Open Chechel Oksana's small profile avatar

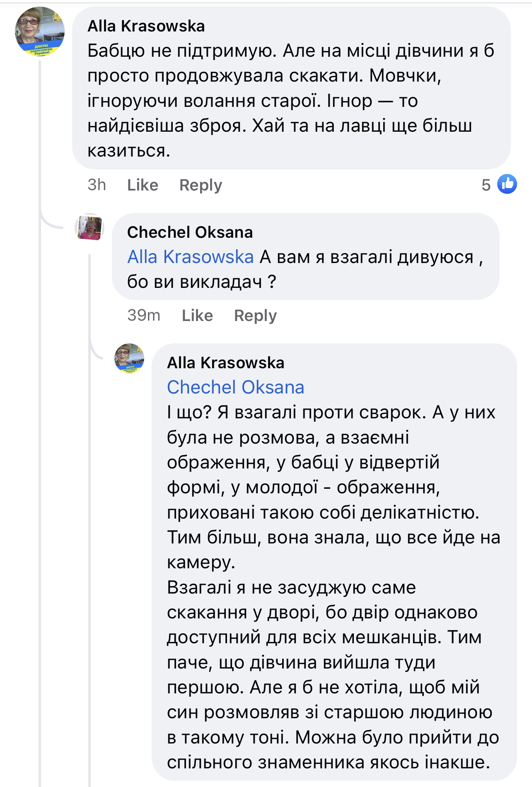pyautogui.click(x=89, y=227)
